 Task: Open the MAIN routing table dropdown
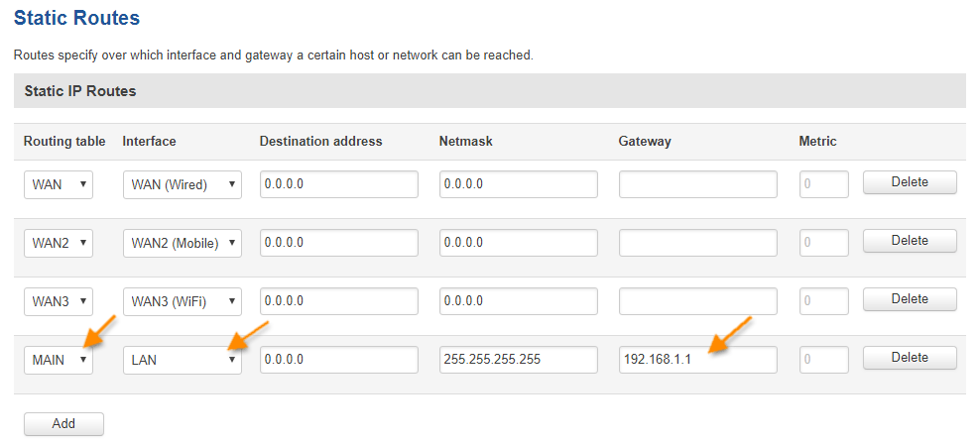[59, 360]
